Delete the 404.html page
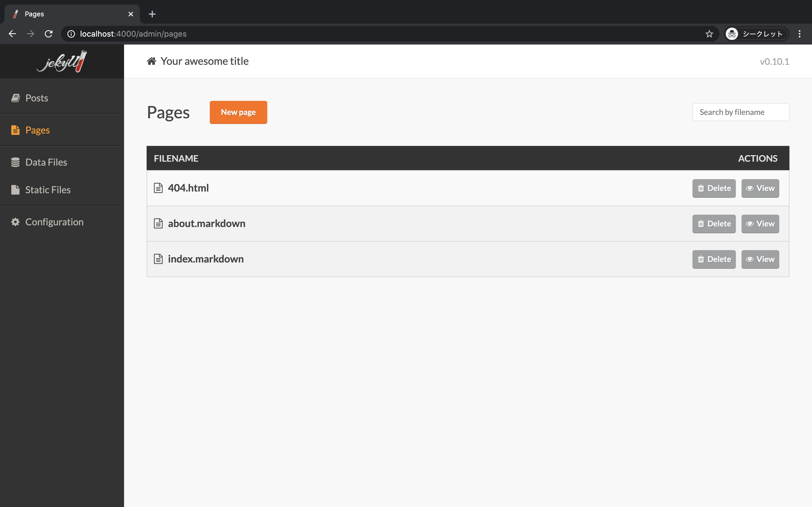 [714, 188]
